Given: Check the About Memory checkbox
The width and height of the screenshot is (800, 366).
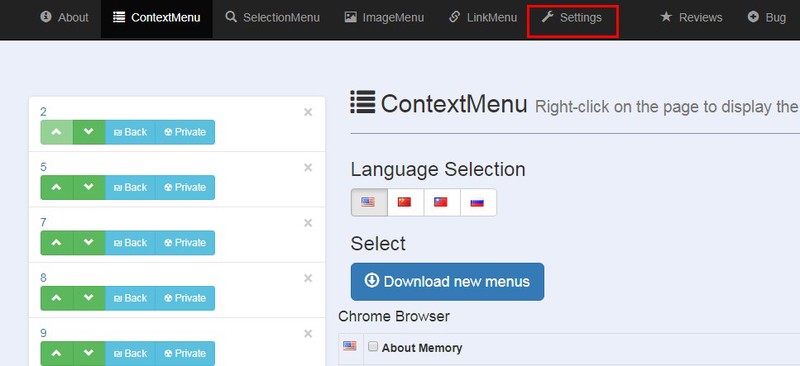Looking at the screenshot, I should [x=373, y=347].
